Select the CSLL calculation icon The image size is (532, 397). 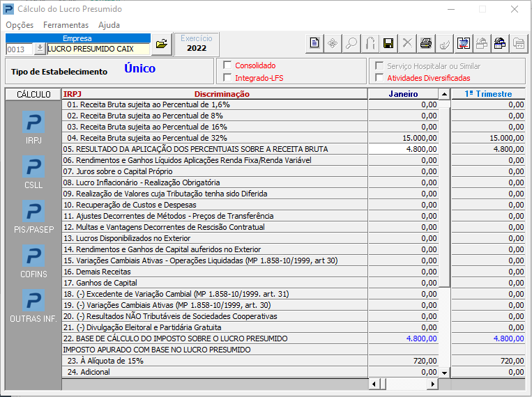[33, 166]
